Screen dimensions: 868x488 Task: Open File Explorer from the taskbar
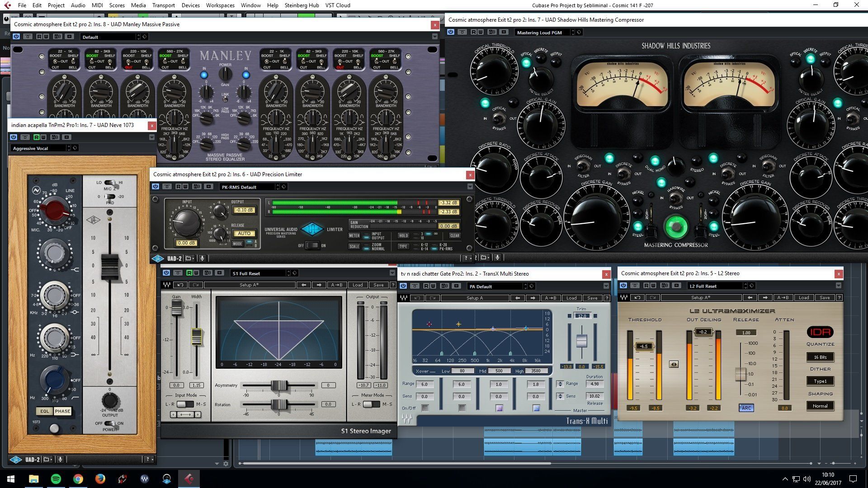[x=34, y=479]
